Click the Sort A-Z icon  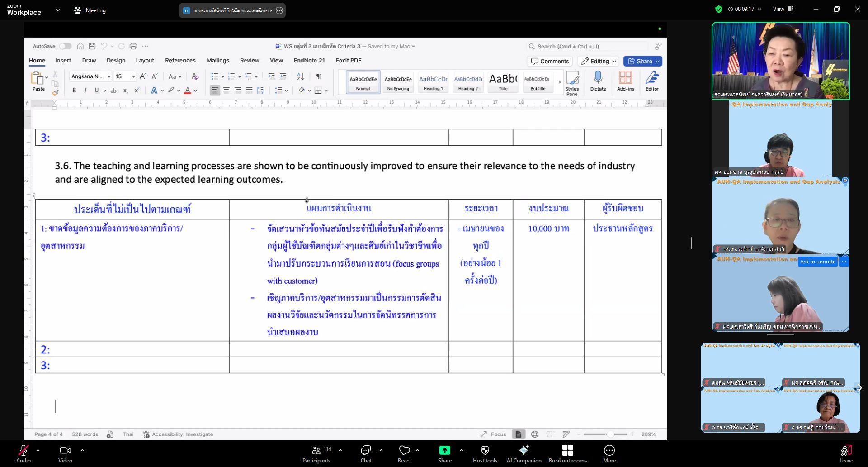click(x=301, y=76)
